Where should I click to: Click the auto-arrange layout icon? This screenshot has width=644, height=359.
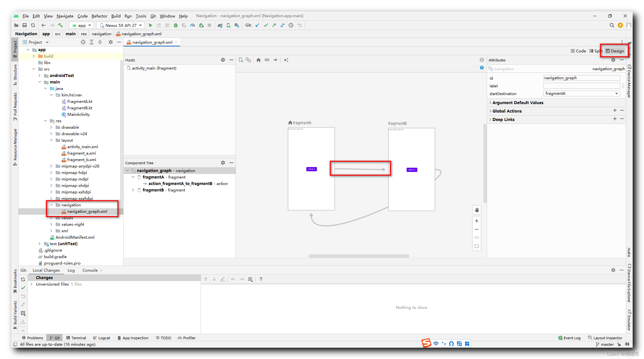tap(286, 60)
